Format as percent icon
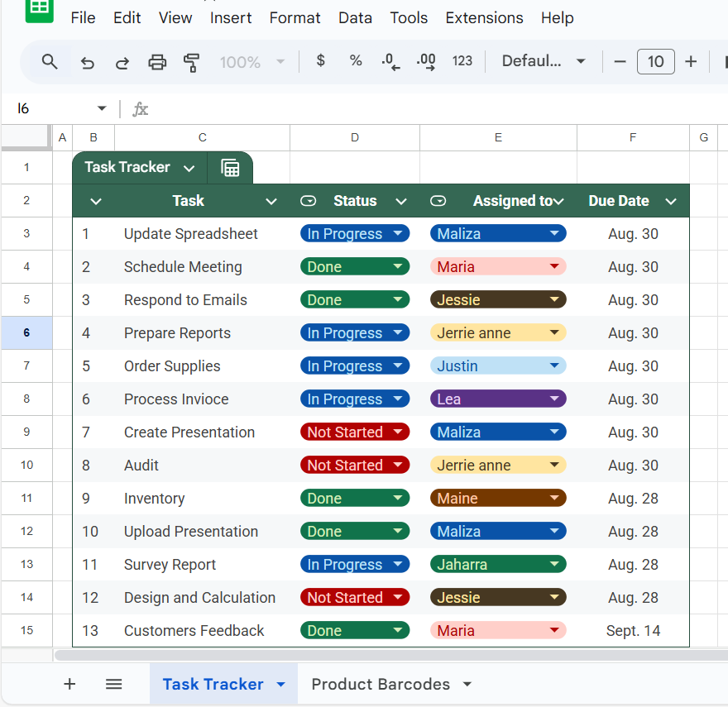 click(356, 61)
